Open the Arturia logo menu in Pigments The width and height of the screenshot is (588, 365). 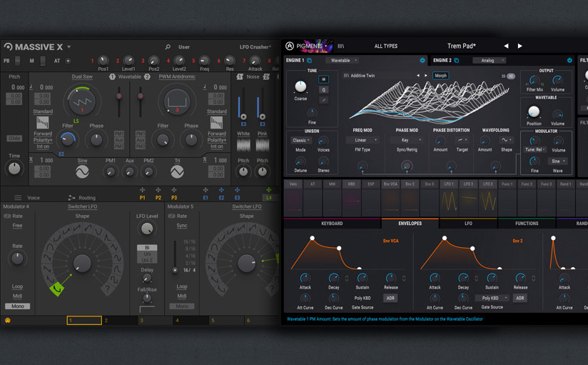(290, 46)
